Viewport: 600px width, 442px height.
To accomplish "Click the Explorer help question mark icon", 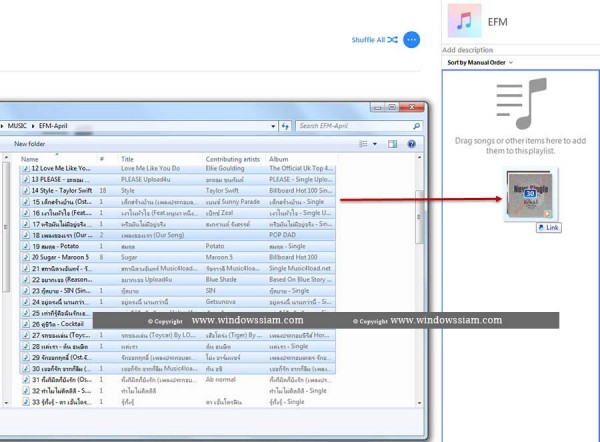I will coord(411,144).
